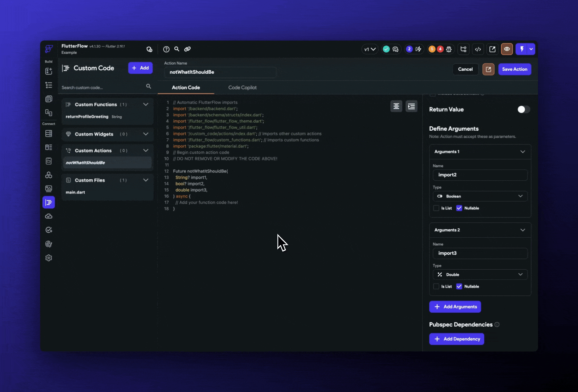Click the Action Name input field
Screen dimensions: 578x392
220,72
